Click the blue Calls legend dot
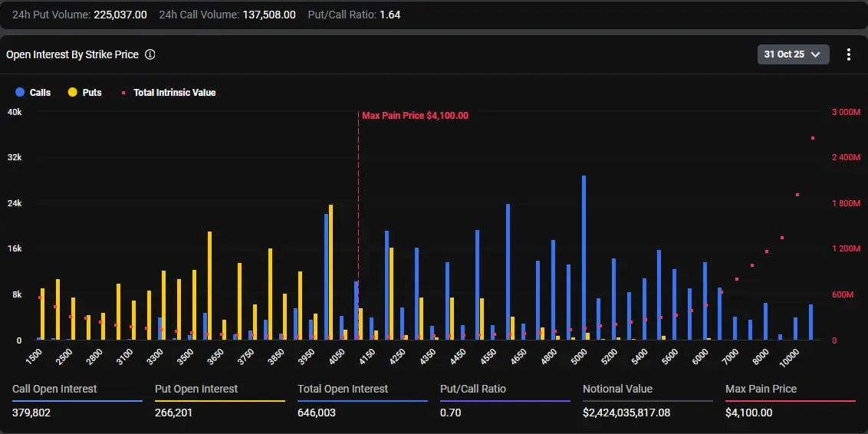This screenshot has width=868, height=434. 20,92
